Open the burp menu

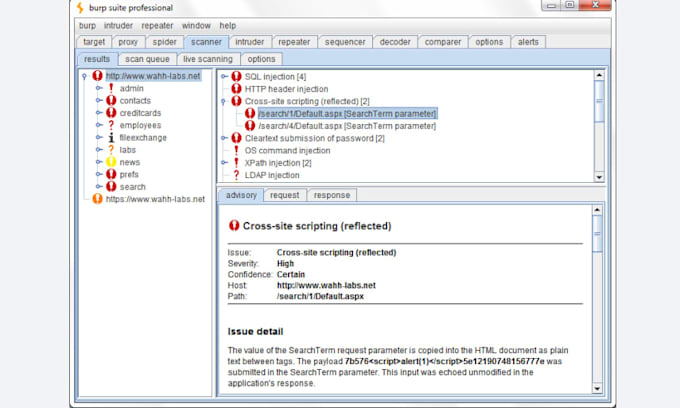point(87,26)
